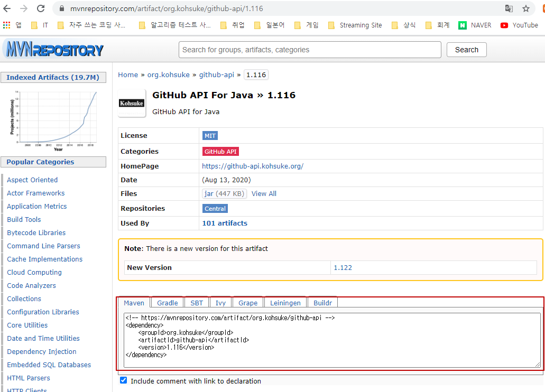
Task: Click the MVNRepository logo
Action: [x=54, y=49]
